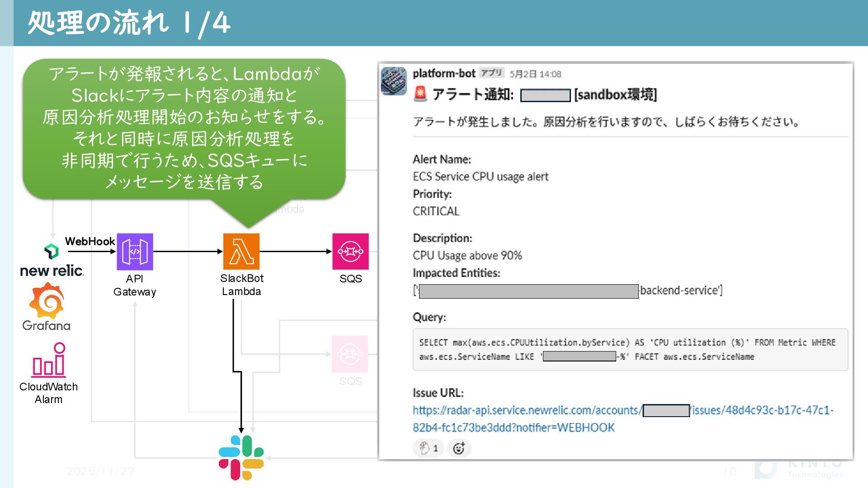Select the API Gateway icon
868x488 pixels.
point(135,252)
